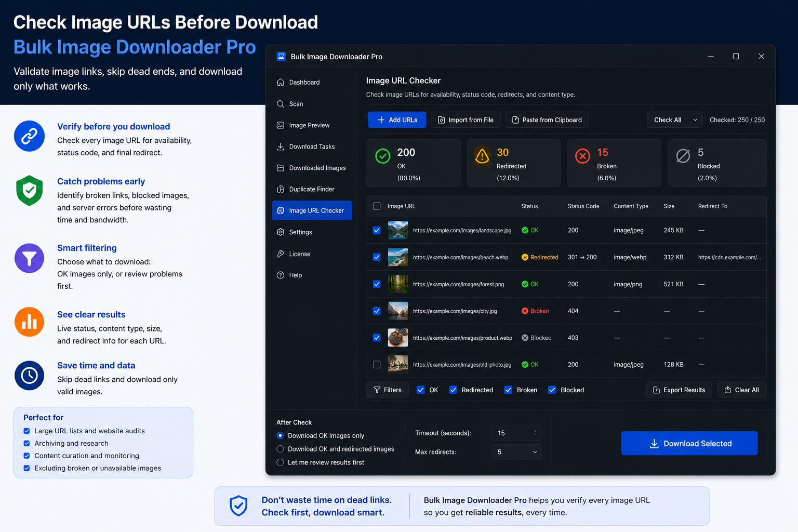Adjust the Timeout seconds stepper arrows

[x=535, y=433]
